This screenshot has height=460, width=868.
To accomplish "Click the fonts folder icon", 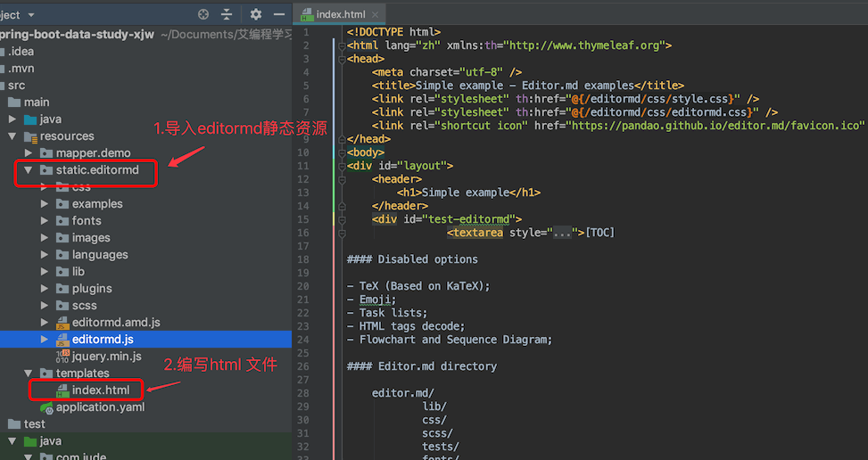I will click(62, 221).
